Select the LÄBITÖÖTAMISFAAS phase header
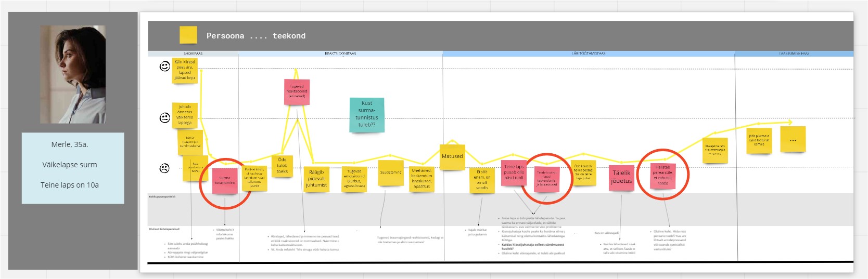This screenshot has height=279, width=868. [589, 54]
